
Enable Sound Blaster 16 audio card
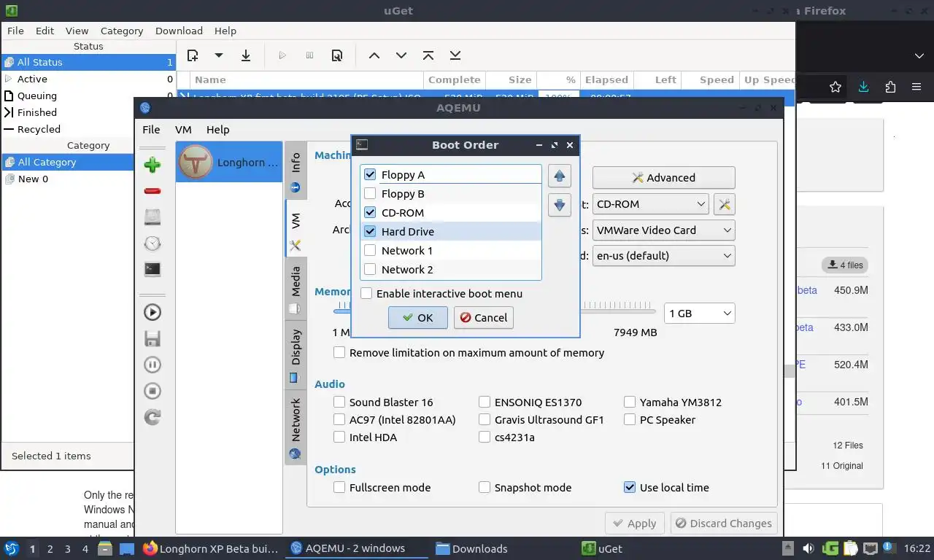(339, 402)
